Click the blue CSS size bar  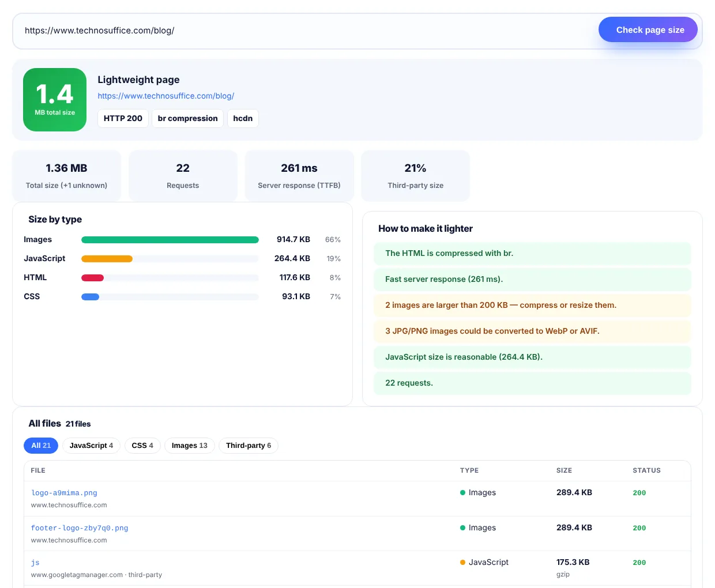coord(90,297)
